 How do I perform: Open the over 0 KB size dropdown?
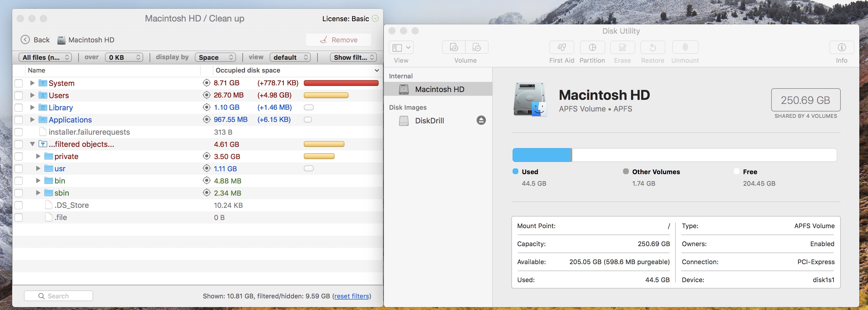(124, 57)
